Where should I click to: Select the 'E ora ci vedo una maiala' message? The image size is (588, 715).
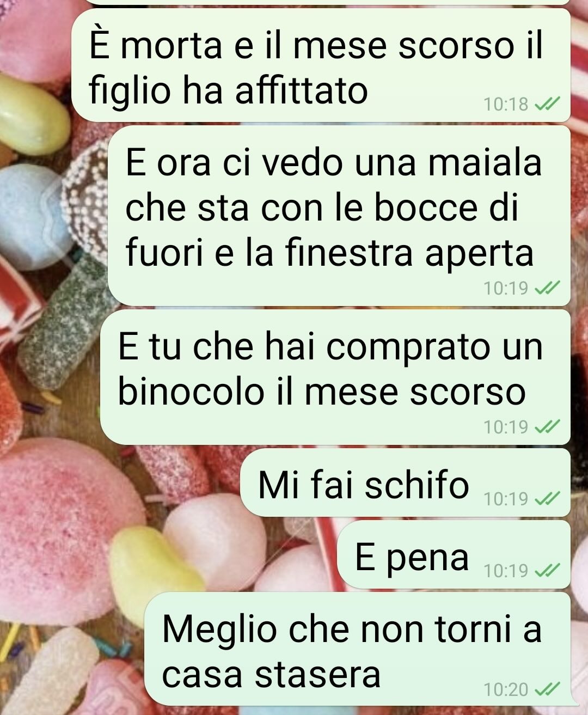(339, 216)
